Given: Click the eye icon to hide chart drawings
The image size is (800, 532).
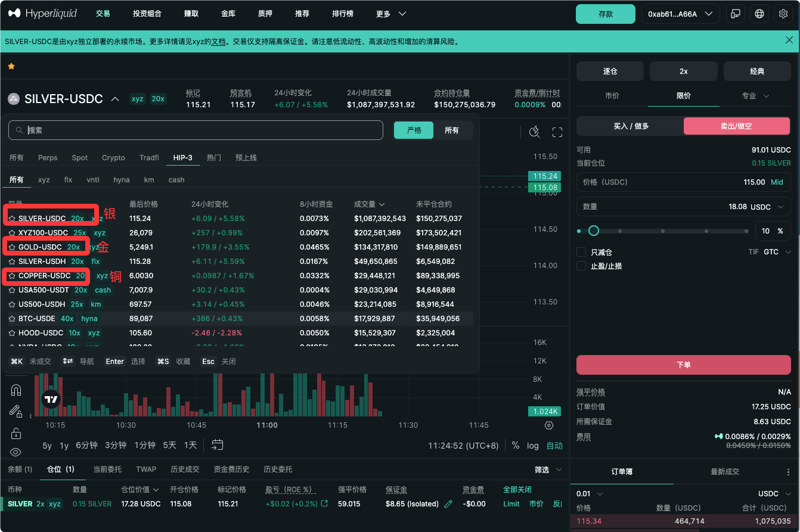Looking at the screenshot, I should point(15,452).
